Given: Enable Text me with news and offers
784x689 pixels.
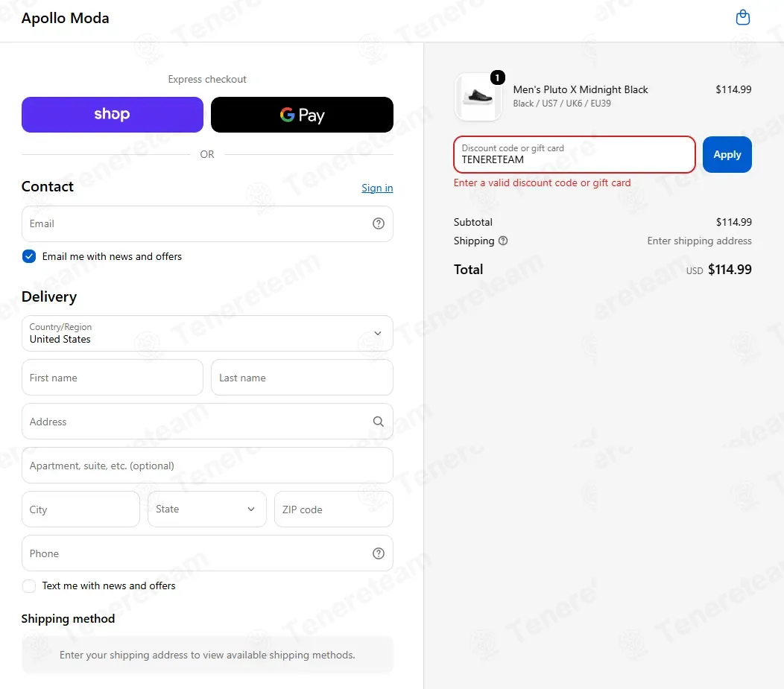Looking at the screenshot, I should tap(29, 585).
